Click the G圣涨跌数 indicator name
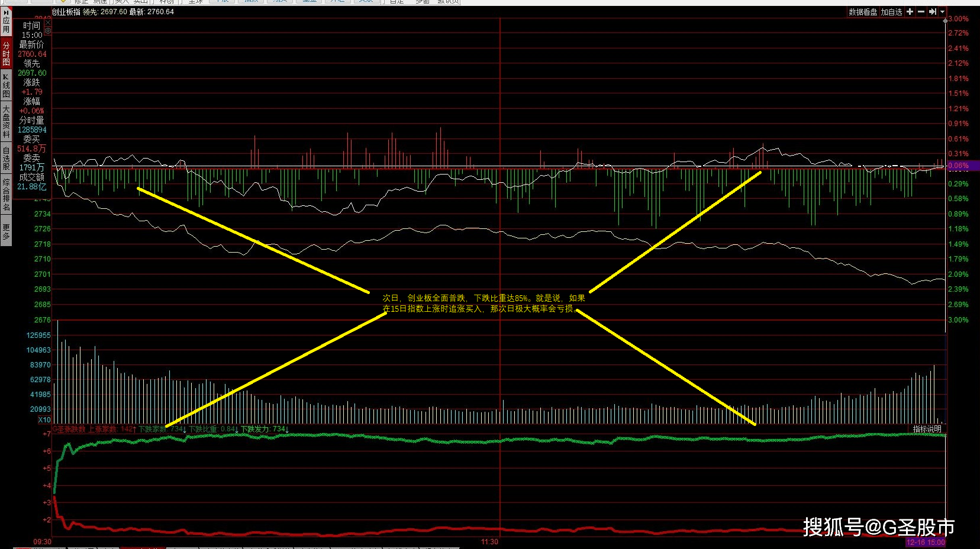The image size is (980, 549). pyautogui.click(x=69, y=429)
